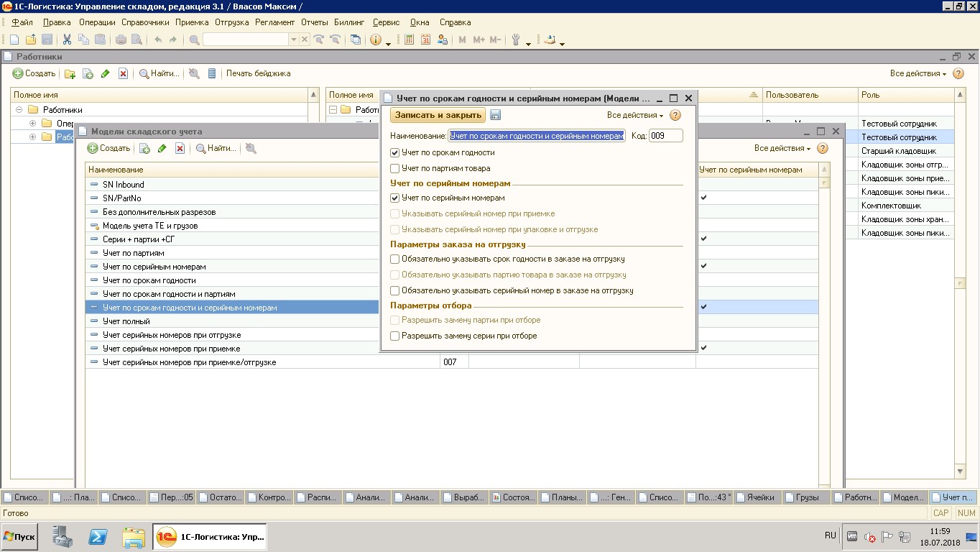Open the Calendar icon in main toolbar

[425, 40]
